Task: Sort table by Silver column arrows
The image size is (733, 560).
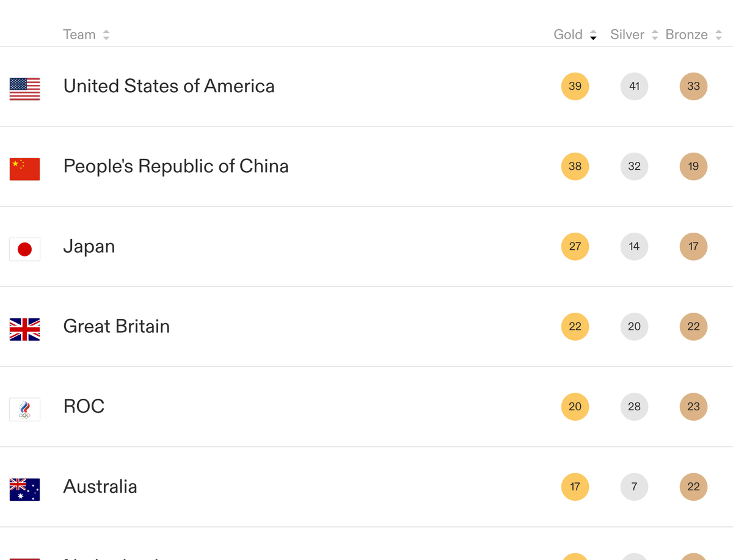Action: click(655, 35)
